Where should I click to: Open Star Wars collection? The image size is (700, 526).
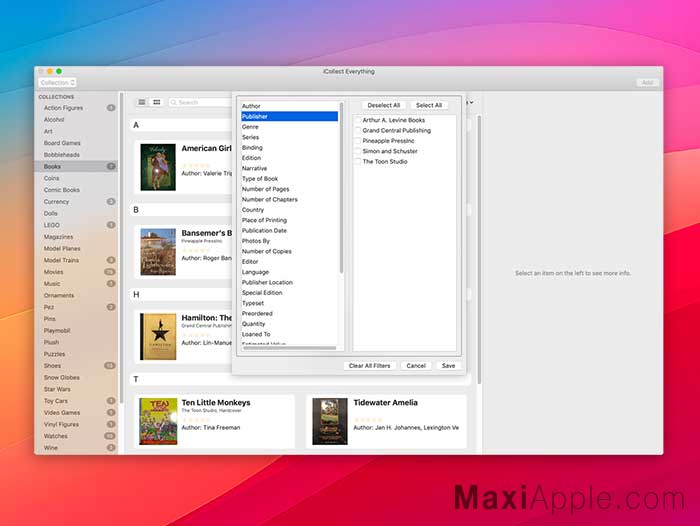coord(76,389)
